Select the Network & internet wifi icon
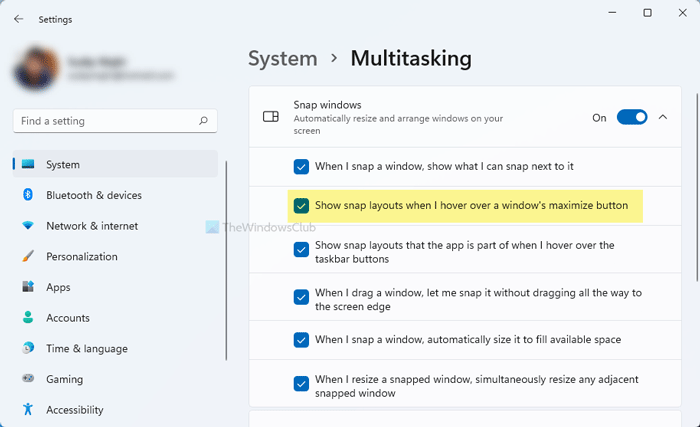 28,226
